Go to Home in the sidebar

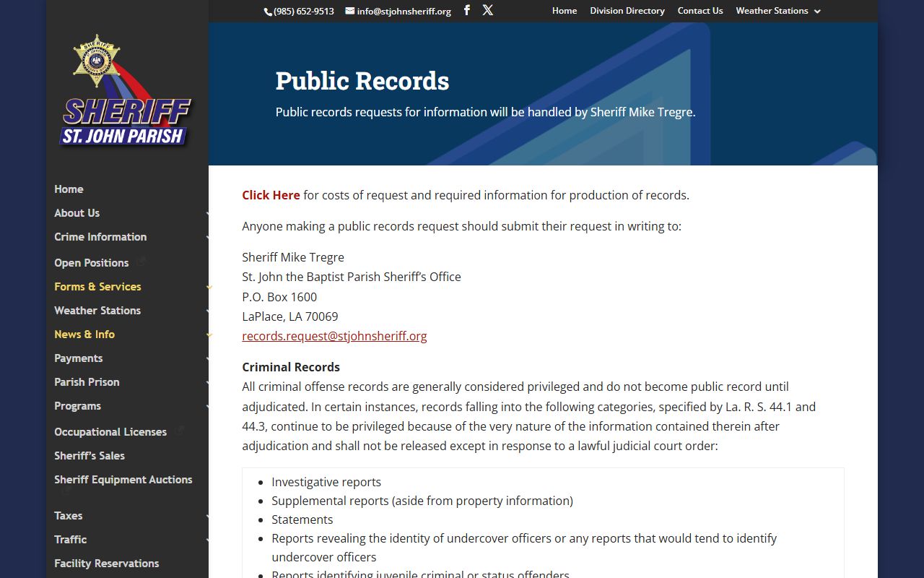pyautogui.click(x=69, y=189)
